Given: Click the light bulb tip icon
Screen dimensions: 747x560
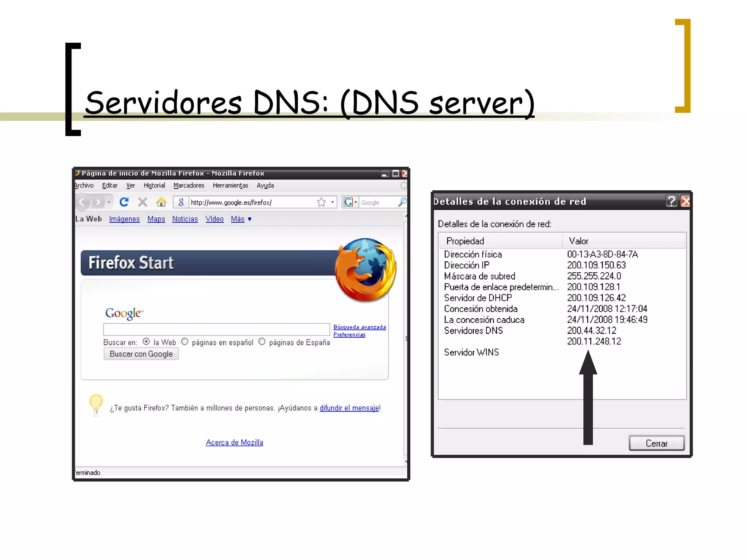Looking at the screenshot, I should 96,405.
